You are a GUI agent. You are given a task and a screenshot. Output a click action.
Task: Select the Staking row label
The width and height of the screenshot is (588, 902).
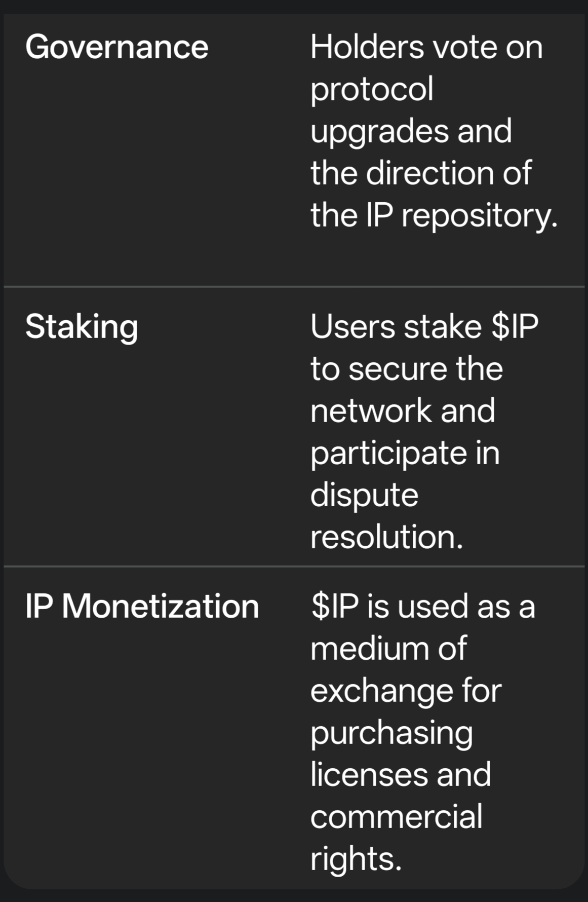pos(82,327)
